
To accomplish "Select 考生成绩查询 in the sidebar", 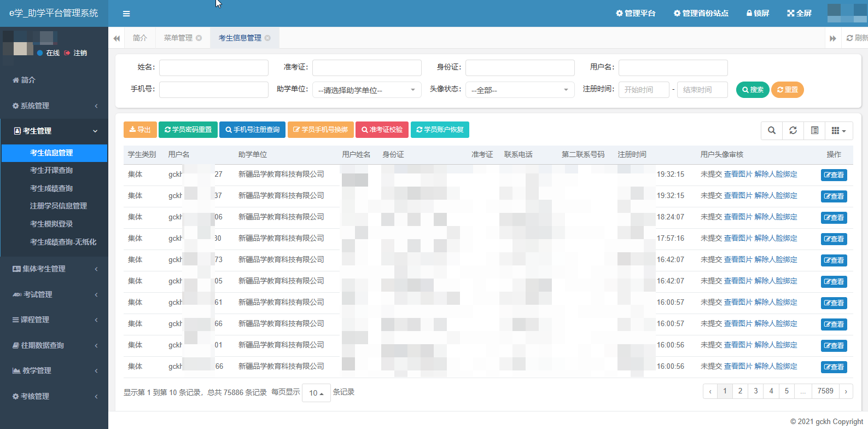I will click(x=51, y=188).
